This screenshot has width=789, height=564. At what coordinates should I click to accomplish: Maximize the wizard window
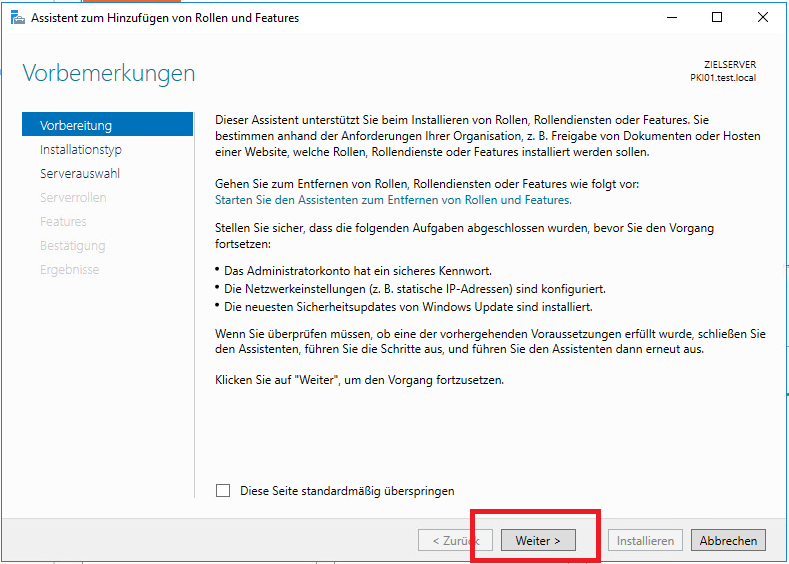[717, 17]
